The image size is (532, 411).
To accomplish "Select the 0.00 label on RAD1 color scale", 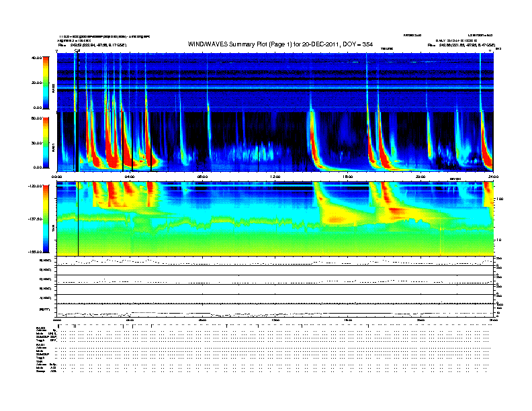I will pos(38,167).
